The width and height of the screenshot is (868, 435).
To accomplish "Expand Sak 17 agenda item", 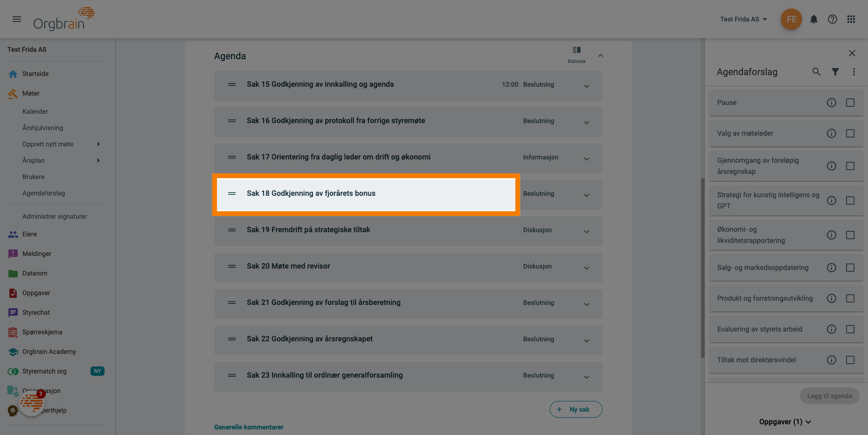I will tap(587, 159).
